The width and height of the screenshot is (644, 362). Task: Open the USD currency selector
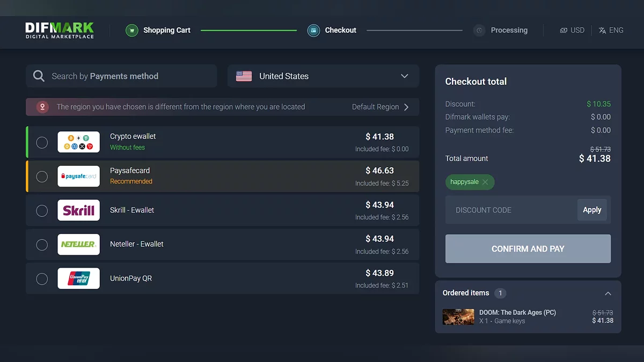(x=572, y=31)
